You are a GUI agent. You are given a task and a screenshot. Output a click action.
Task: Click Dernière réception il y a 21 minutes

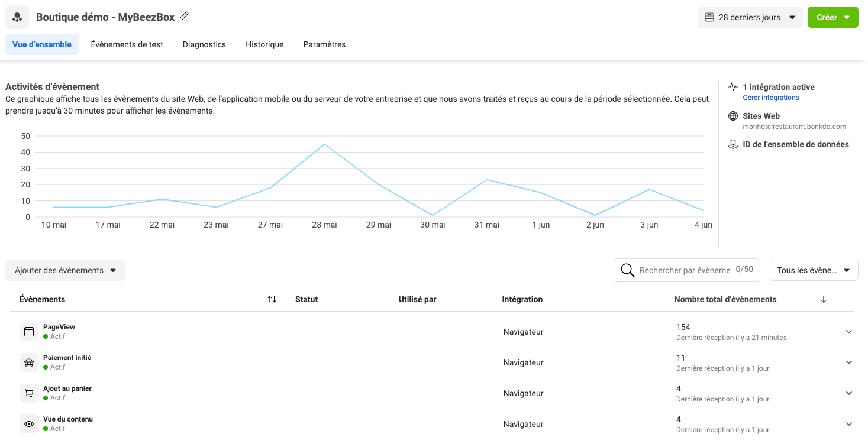[731, 338]
